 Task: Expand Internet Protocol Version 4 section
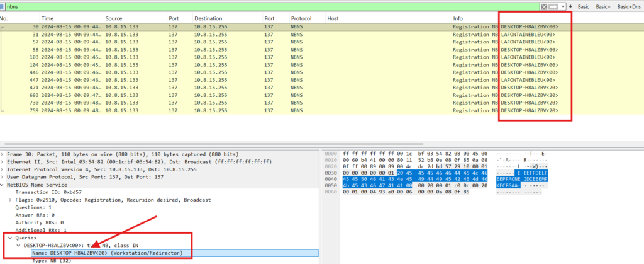tap(3, 169)
